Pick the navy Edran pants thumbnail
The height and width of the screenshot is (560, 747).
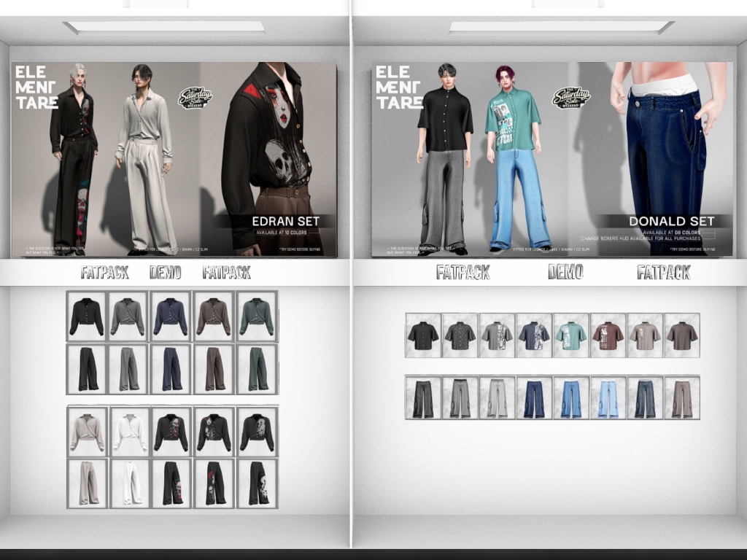[x=171, y=369]
